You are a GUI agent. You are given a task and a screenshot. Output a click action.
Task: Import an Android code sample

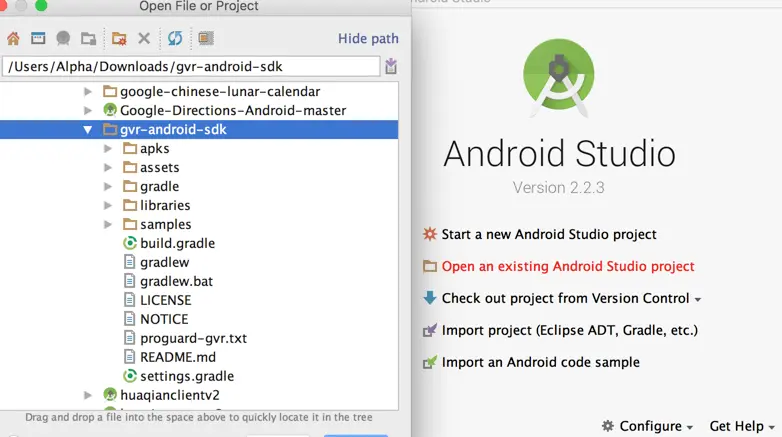coord(541,362)
